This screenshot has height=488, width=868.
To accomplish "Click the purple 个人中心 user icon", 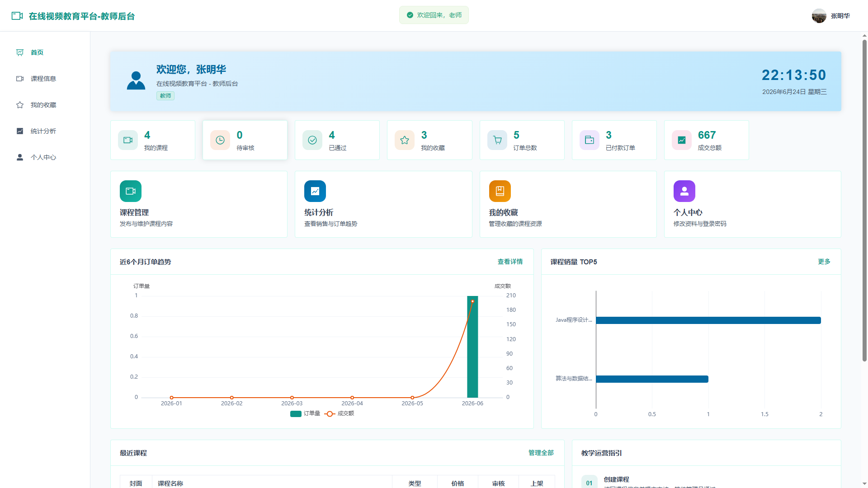I will pyautogui.click(x=684, y=191).
